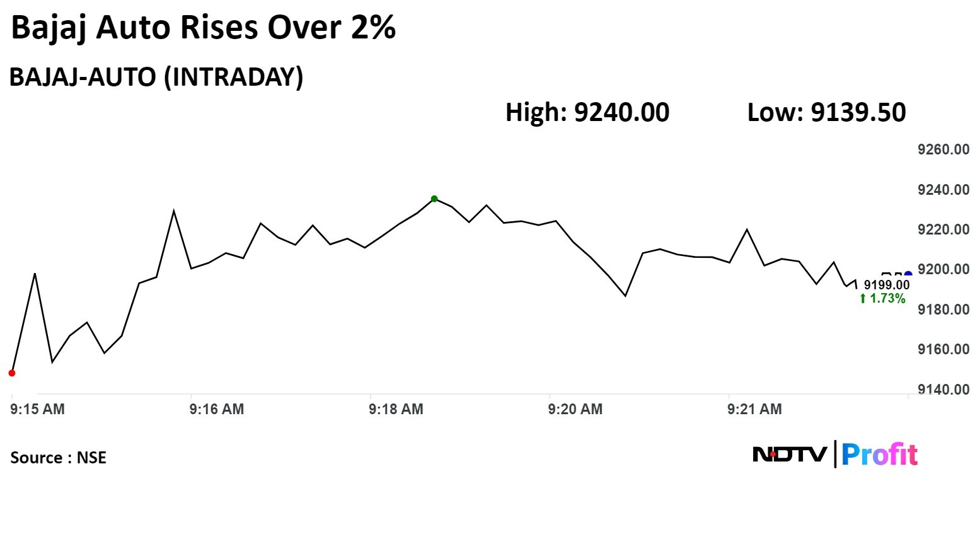Screen dimensions: 980x551
Task: Click the green up-arrow beside 1.73%
Action: pyautogui.click(x=863, y=299)
